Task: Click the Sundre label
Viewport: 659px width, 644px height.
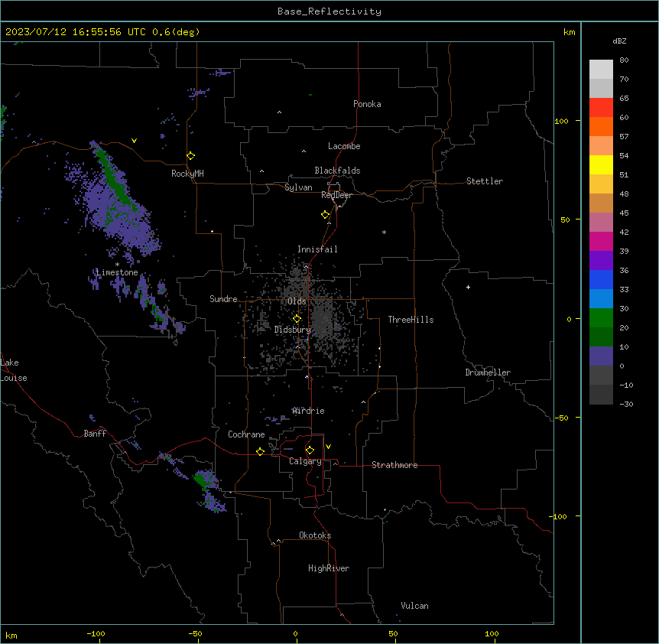Action: [223, 299]
